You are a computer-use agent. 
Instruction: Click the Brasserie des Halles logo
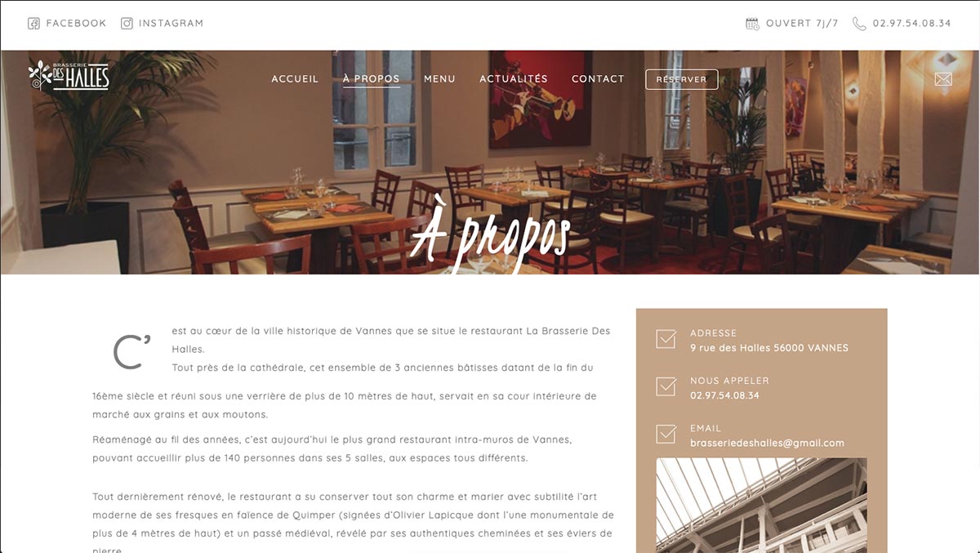point(69,76)
